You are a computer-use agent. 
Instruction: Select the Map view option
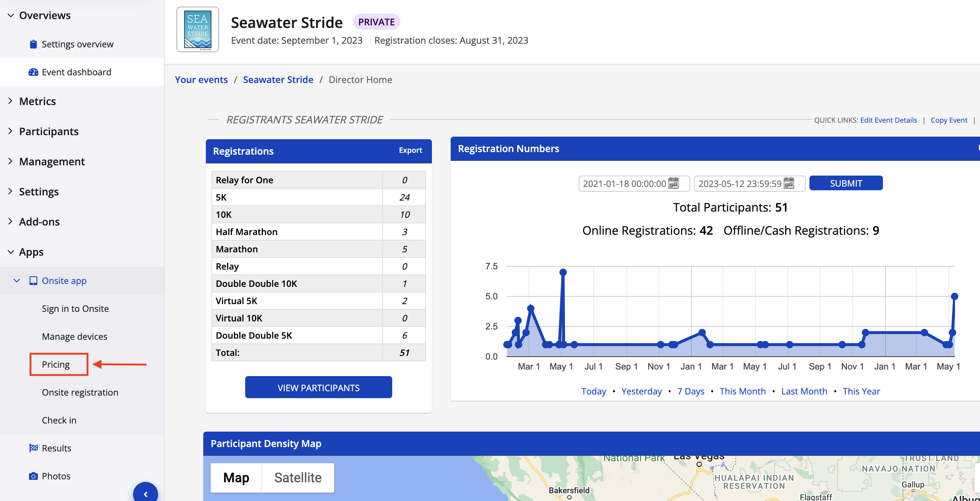tap(236, 477)
